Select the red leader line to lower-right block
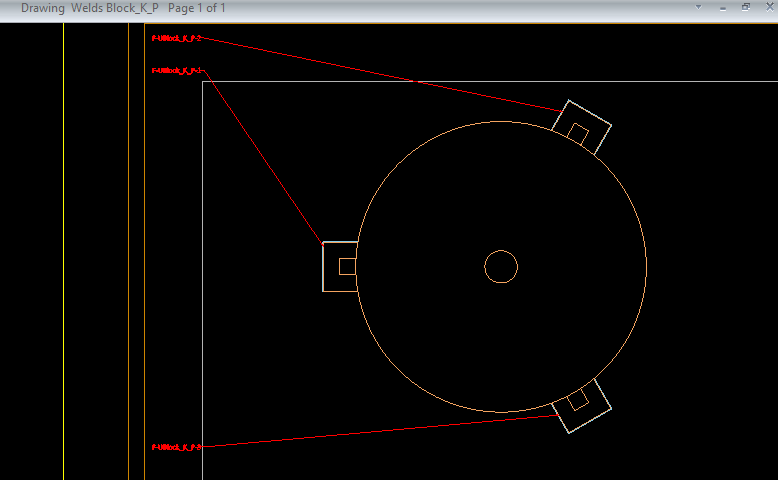 pos(380,431)
